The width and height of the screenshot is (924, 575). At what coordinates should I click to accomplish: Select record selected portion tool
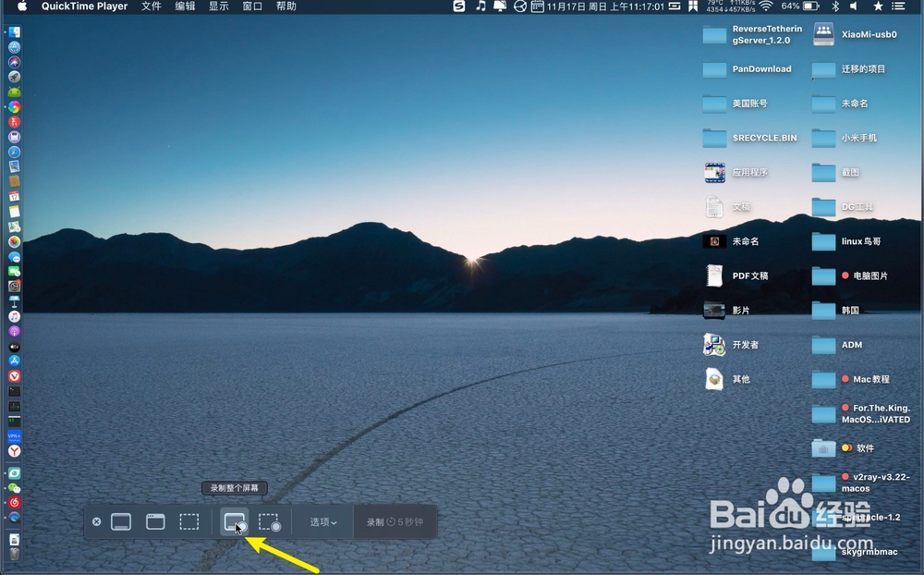coord(269,522)
